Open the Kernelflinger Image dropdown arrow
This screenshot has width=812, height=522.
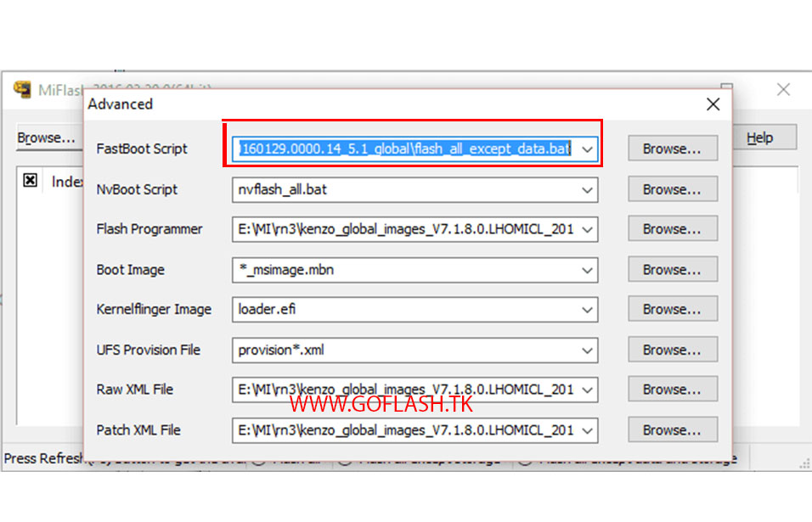(x=587, y=309)
